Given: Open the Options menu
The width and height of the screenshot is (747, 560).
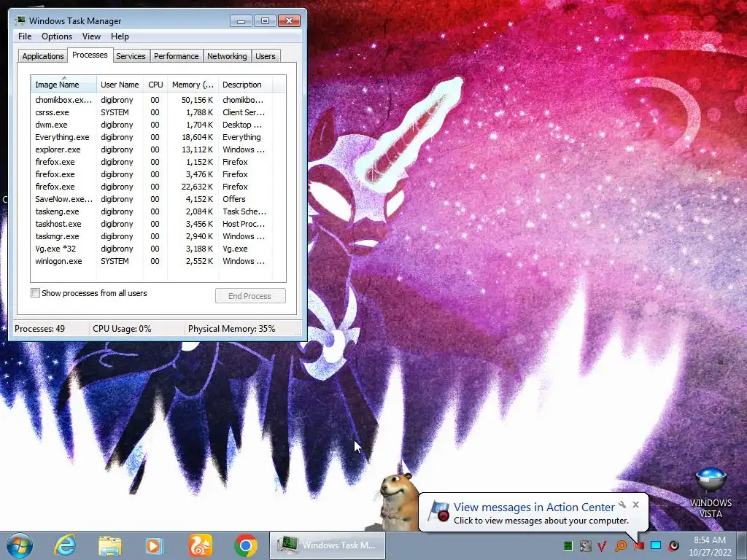Looking at the screenshot, I should [57, 36].
